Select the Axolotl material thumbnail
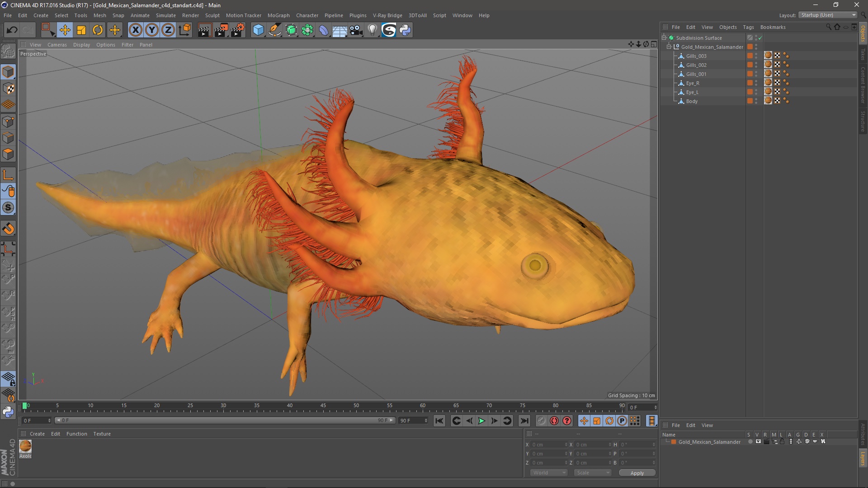Screen dimensions: 868x488 pos(25,446)
